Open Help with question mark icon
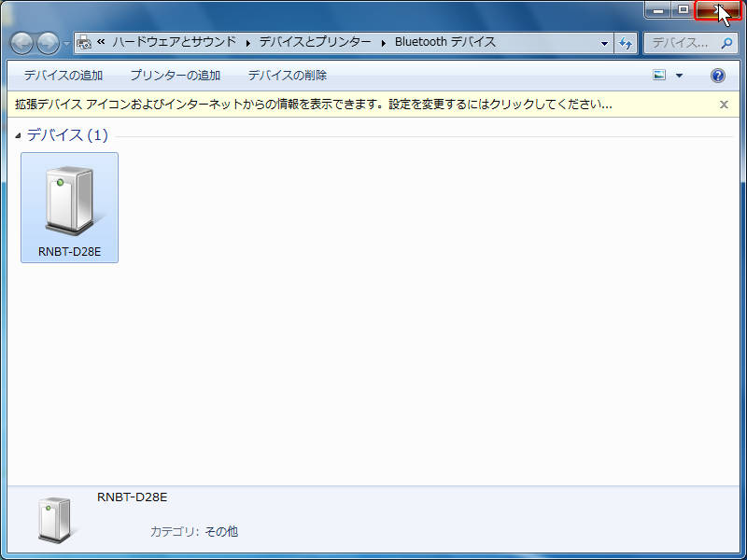 718,76
